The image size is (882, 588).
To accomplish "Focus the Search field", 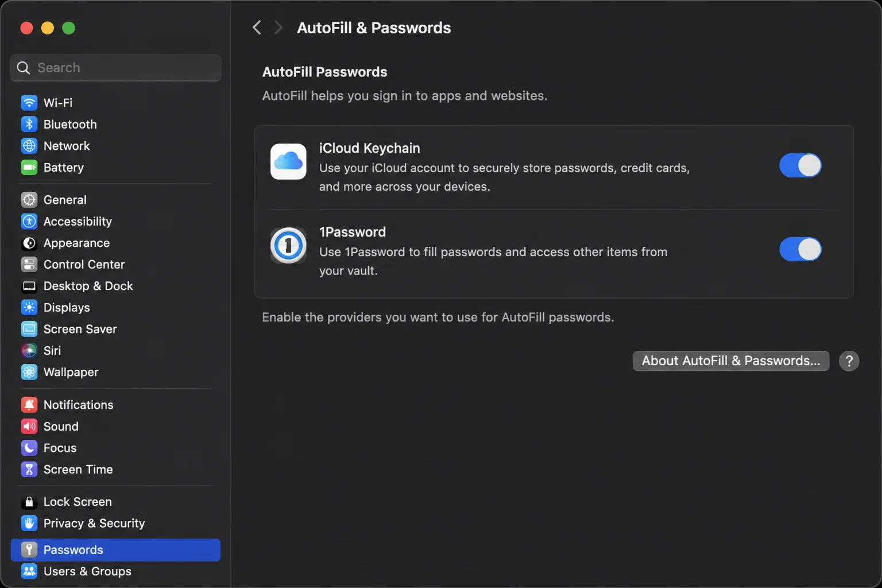I will [115, 68].
